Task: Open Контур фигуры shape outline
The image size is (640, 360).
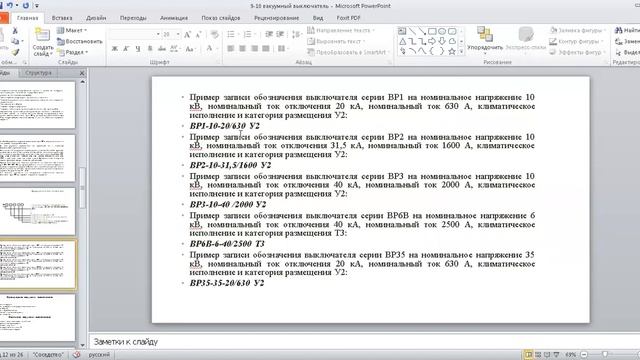Action: pos(577,41)
